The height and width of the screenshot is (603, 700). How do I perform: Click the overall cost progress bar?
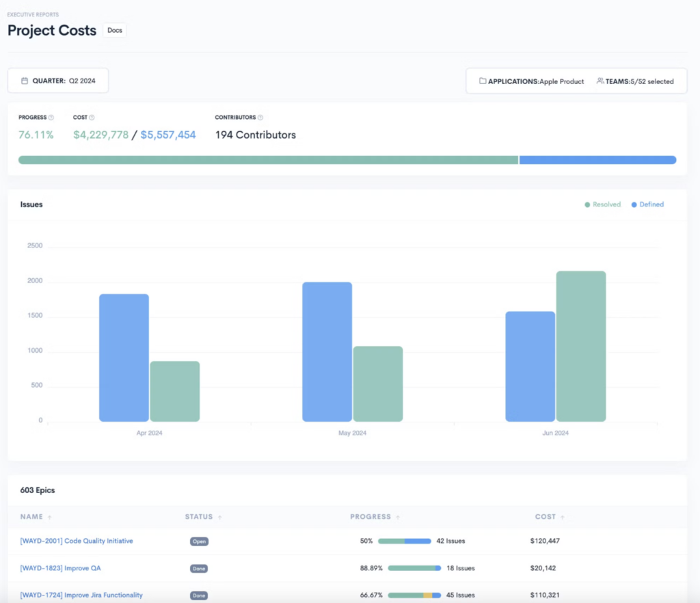tap(347, 160)
